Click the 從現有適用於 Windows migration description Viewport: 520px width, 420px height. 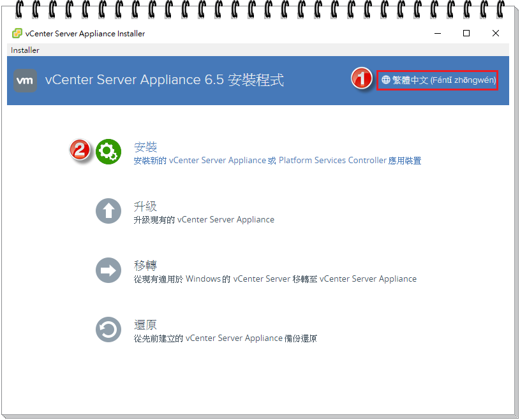click(x=275, y=279)
